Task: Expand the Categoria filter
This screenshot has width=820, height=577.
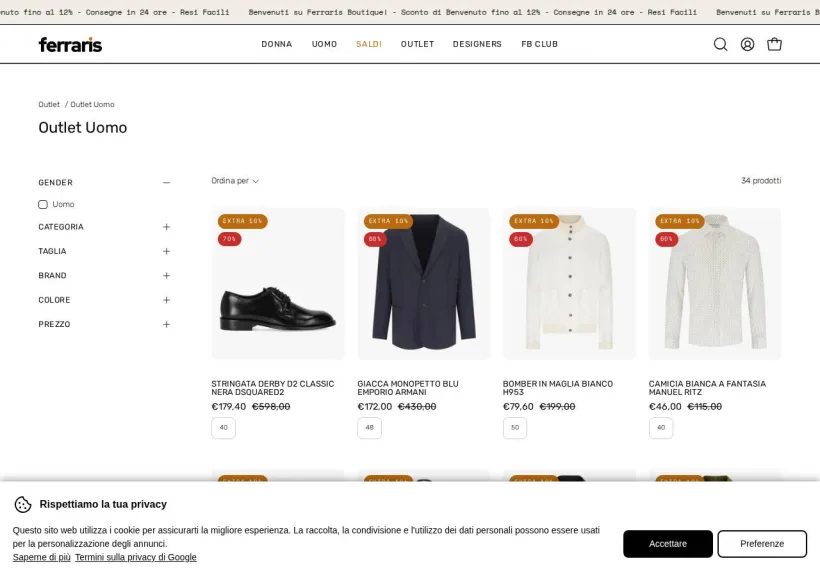Action: (166, 227)
